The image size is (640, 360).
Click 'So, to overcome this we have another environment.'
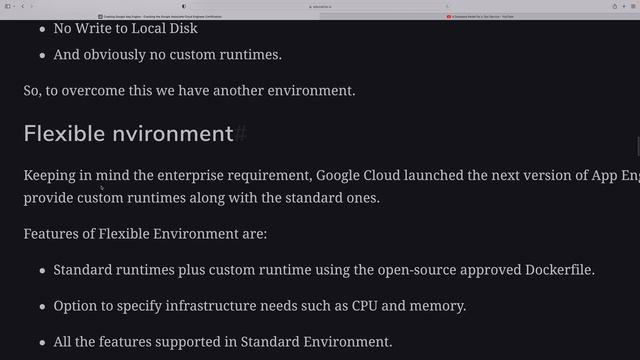pos(189,91)
